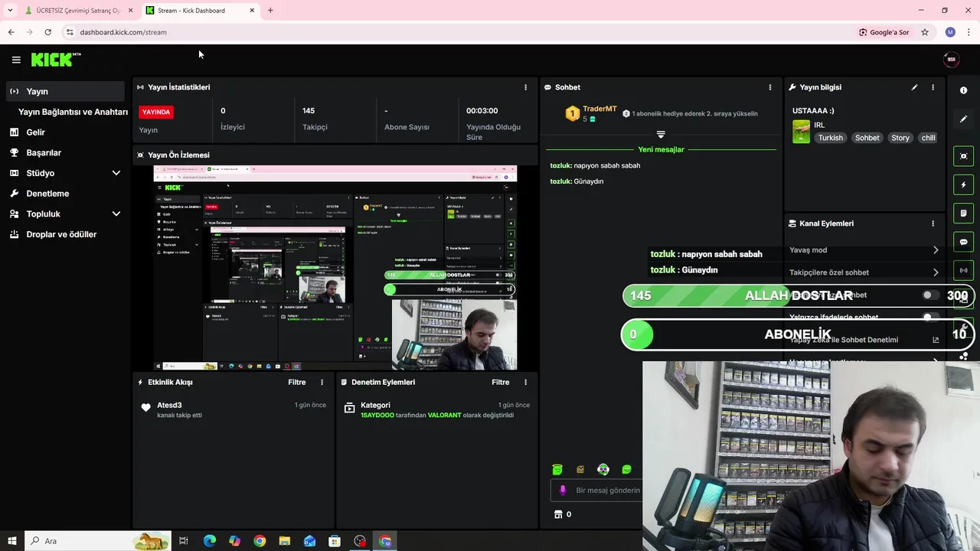Click the Sohbet tag in Yayın bilgisi
The image size is (980, 551).
tap(867, 138)
